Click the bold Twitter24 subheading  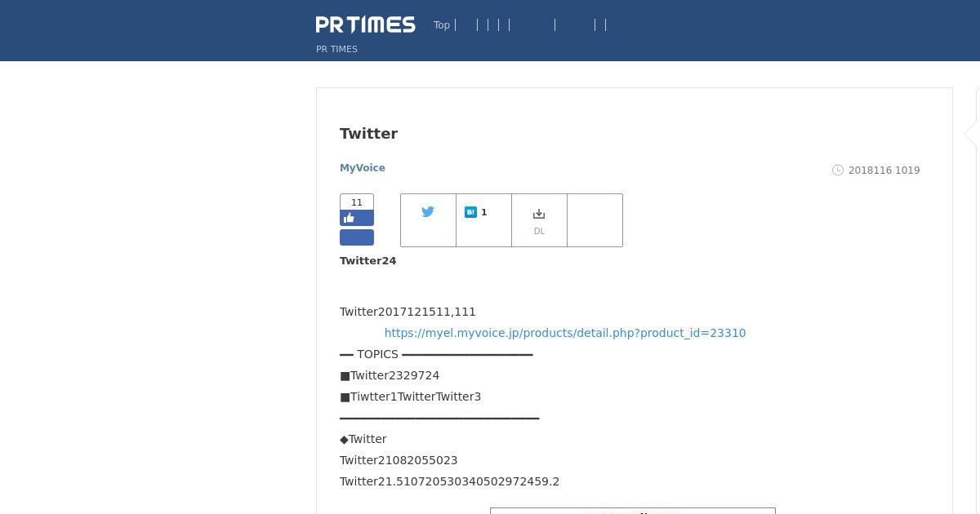point(367,261)
